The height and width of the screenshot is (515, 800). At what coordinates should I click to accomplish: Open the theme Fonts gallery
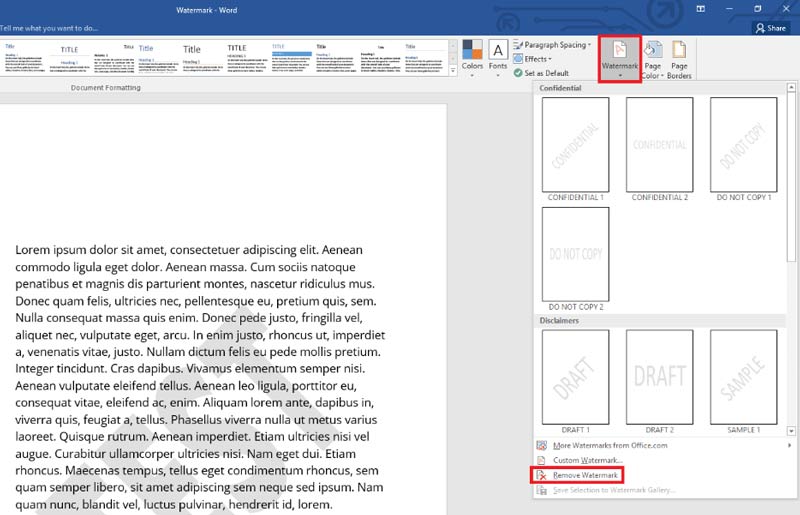click(498, 58)
